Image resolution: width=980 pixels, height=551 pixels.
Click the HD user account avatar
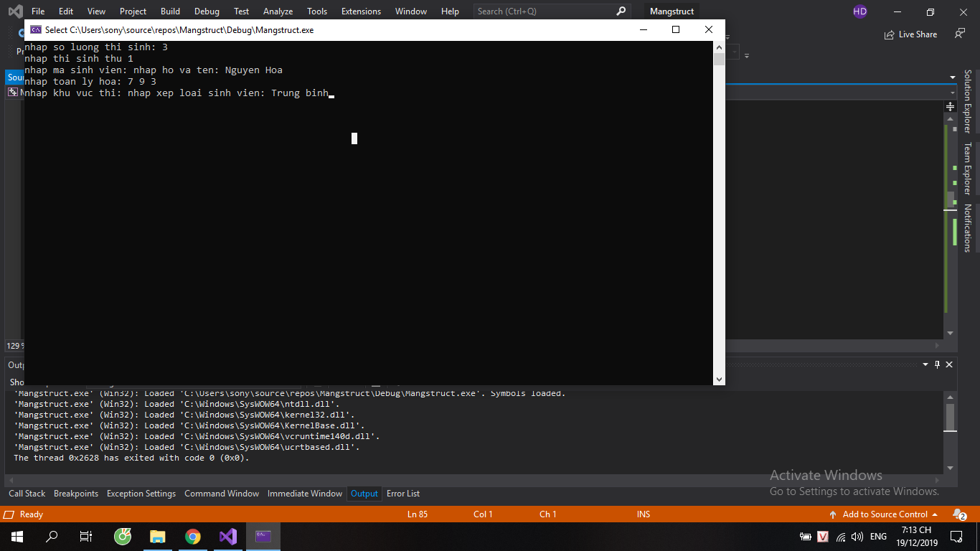click(859, 11)
